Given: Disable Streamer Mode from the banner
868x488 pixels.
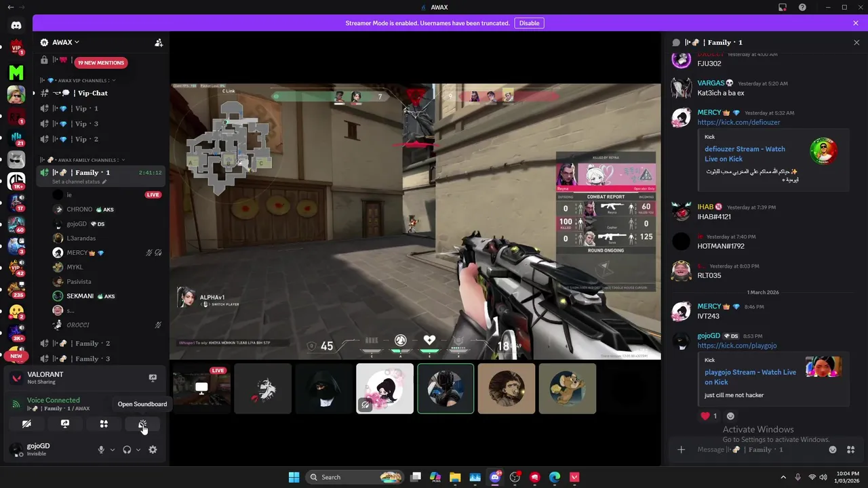Looking at the screenshot, I should [529, 23].
